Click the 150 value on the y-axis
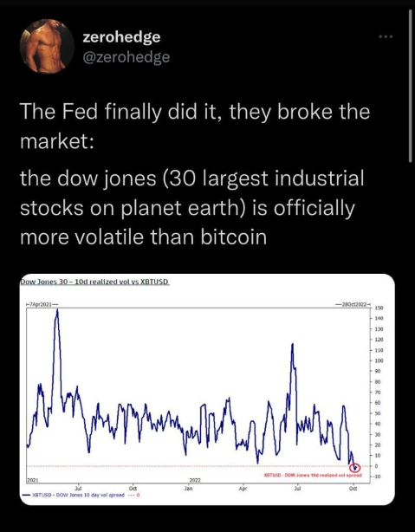Screen dimensions: 415x532 pyautogui.click(x=379, y=308)
